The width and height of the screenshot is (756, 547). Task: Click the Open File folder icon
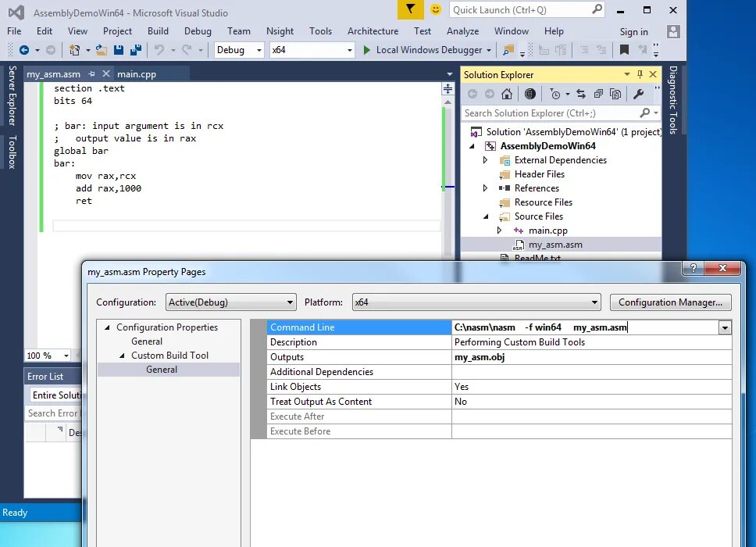point(102,50)
